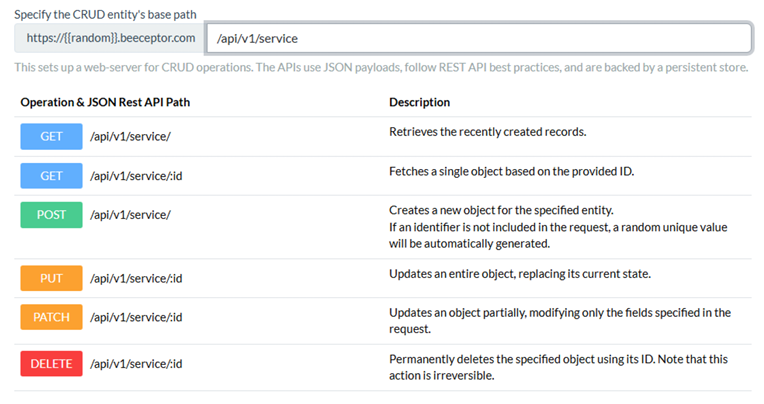Click the Description column header
This screenshot has width=764, height=404.
click(x=420, y=102)
